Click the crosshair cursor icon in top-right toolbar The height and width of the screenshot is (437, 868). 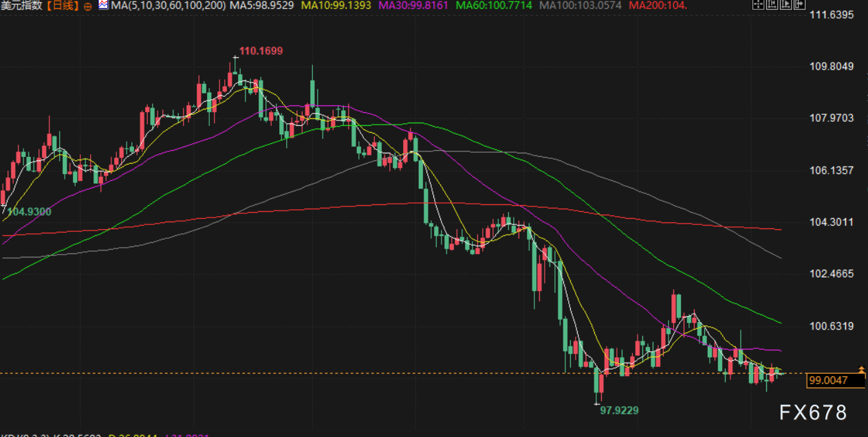(x=758, y=6)
